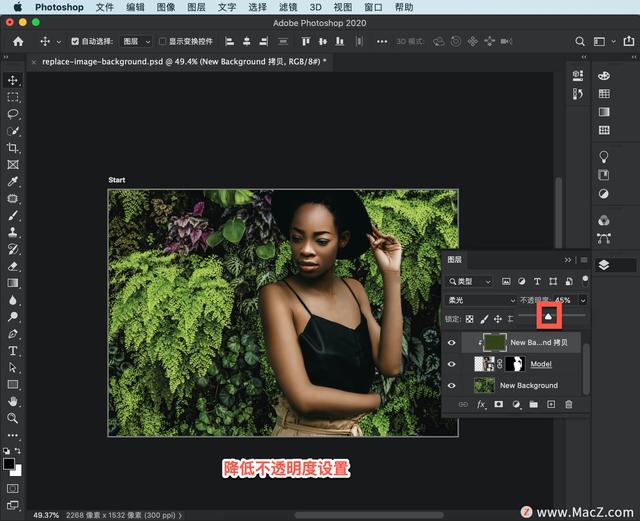Toggle lock position in Layers panel

click(498, 319)
